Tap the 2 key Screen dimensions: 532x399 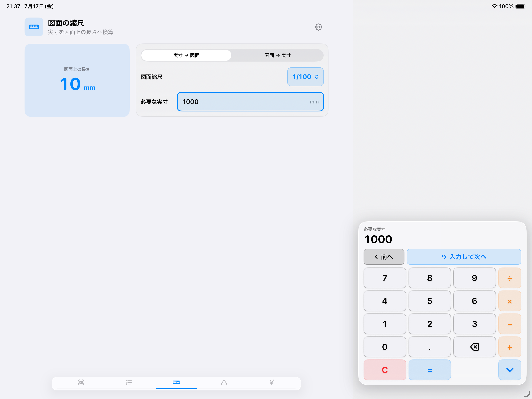tap(430, 324)
